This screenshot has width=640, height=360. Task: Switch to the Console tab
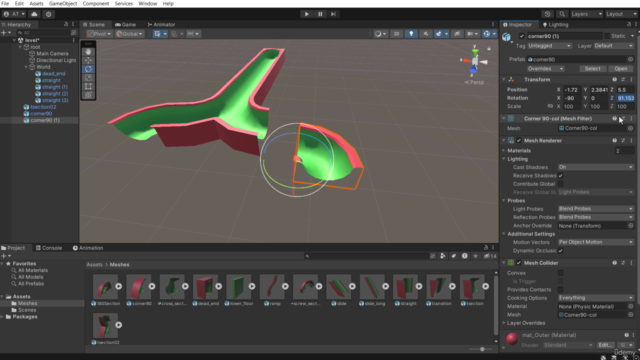tap(49, 248)
